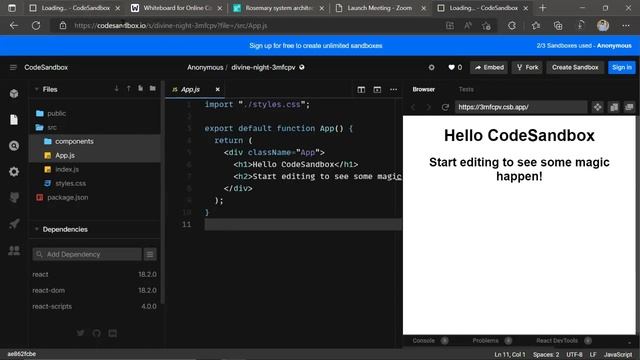Open the Explorer file icon in sidebar
This screenshot has height=360, width=640.
14,120
